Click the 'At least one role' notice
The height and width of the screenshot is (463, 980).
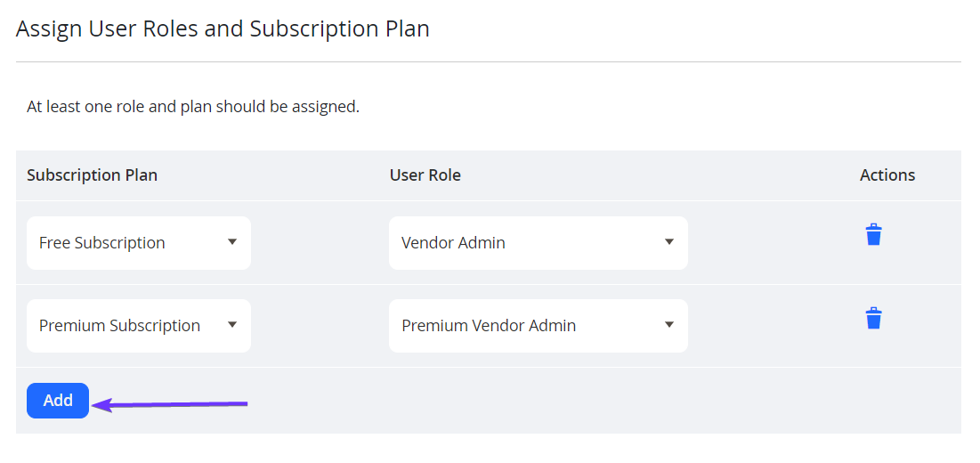[x=193, y=107]
